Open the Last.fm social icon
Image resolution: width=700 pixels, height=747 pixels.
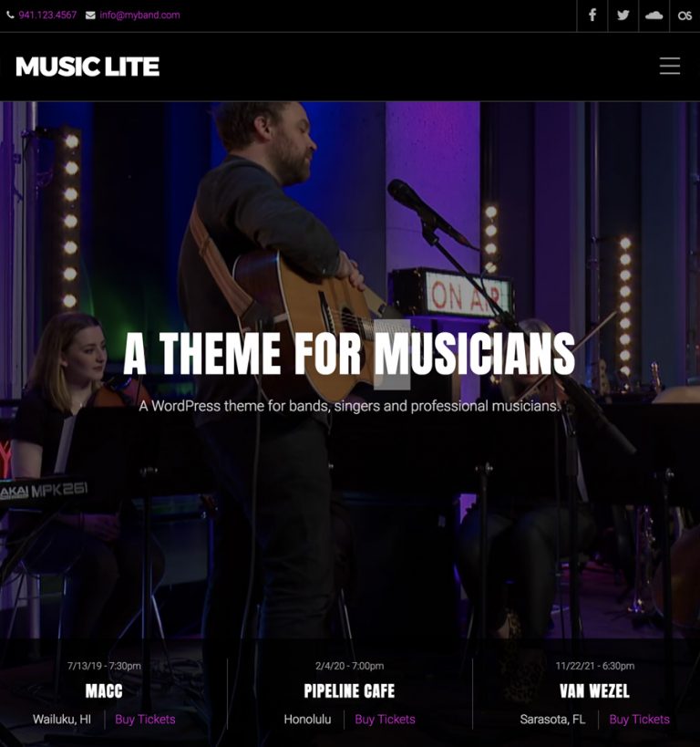[685, 16]
